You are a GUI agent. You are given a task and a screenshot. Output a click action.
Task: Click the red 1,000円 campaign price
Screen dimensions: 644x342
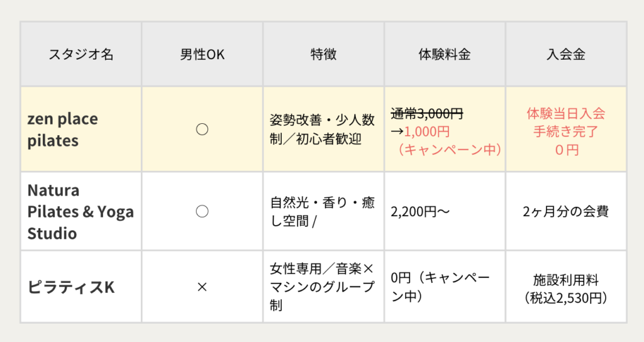[x=427, y=131]
